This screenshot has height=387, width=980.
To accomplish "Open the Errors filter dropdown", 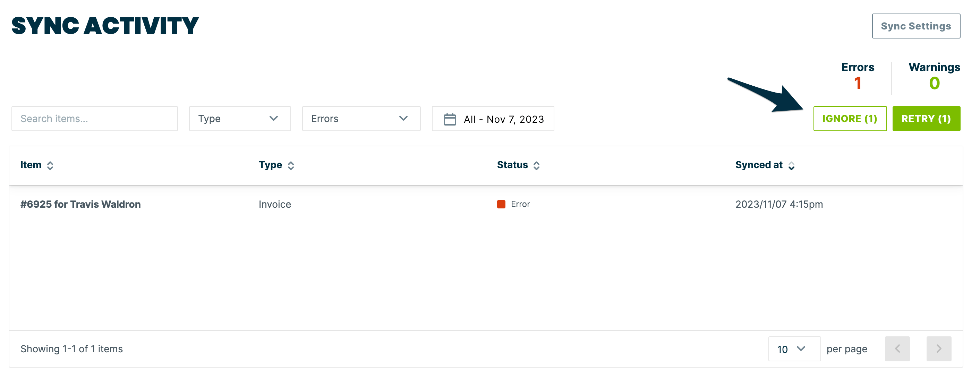I will pos(361,119).
